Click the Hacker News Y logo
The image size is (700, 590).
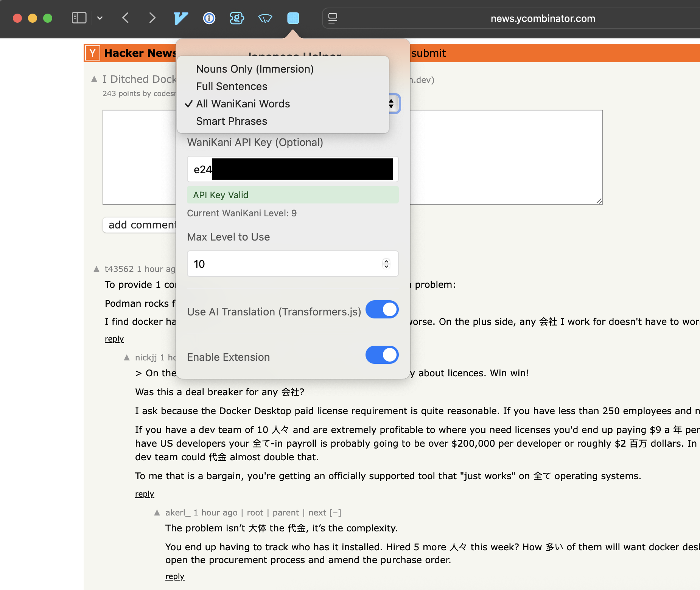click(93, 53)
